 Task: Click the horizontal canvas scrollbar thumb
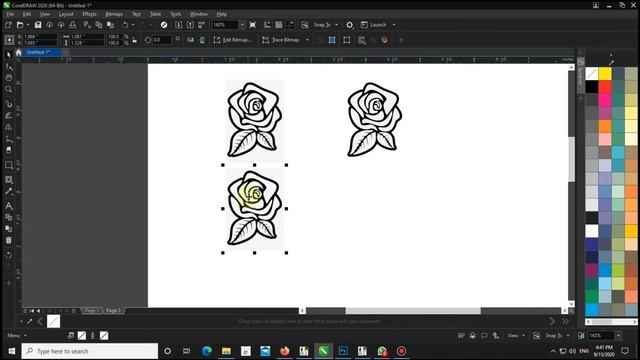(413, 311)
